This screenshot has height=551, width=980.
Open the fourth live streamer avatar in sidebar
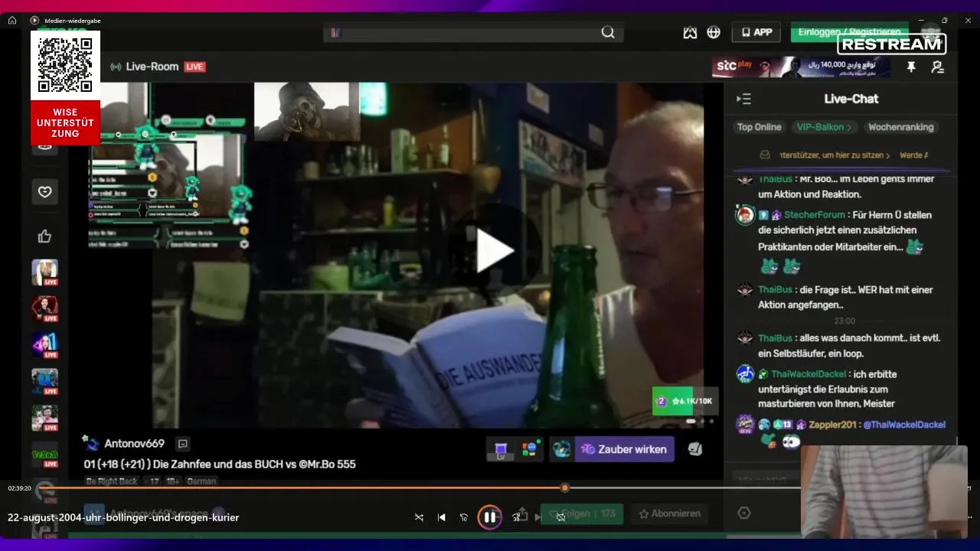pos(44,382)
